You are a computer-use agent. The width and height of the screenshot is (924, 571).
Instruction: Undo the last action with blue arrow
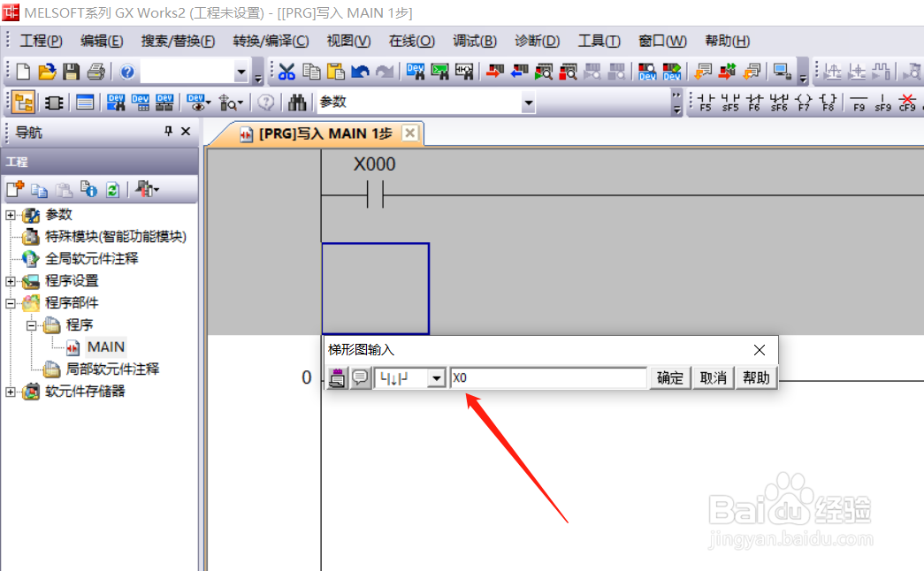pyautogui.click(x=360, y=72)
